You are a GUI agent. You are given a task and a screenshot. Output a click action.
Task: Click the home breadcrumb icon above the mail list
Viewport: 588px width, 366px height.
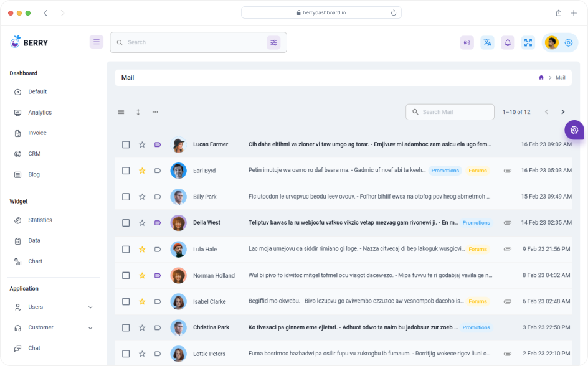point(541,77)
